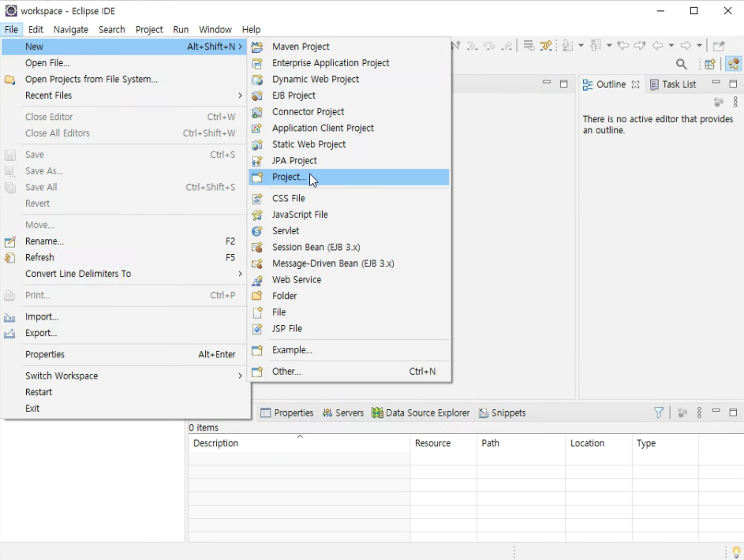Click Export... in File menu
The image size is (744, 560).
pyautogui.click(x=125, y=333)
